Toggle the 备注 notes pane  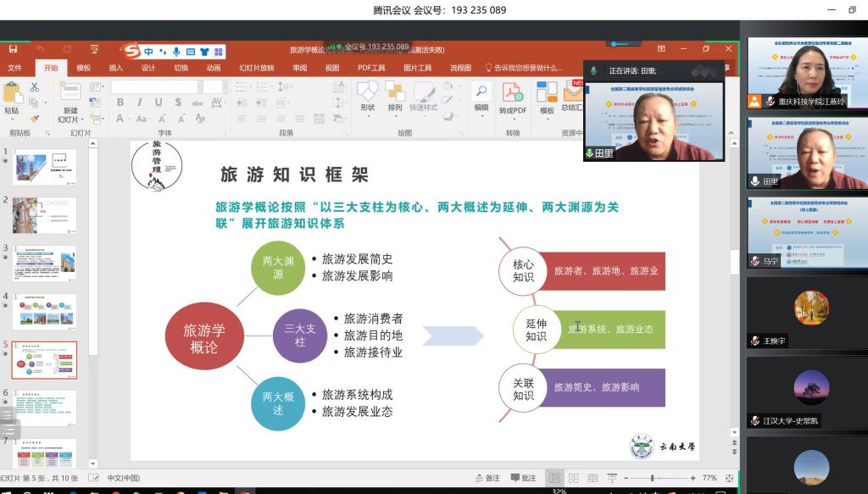tap(487, 478)
